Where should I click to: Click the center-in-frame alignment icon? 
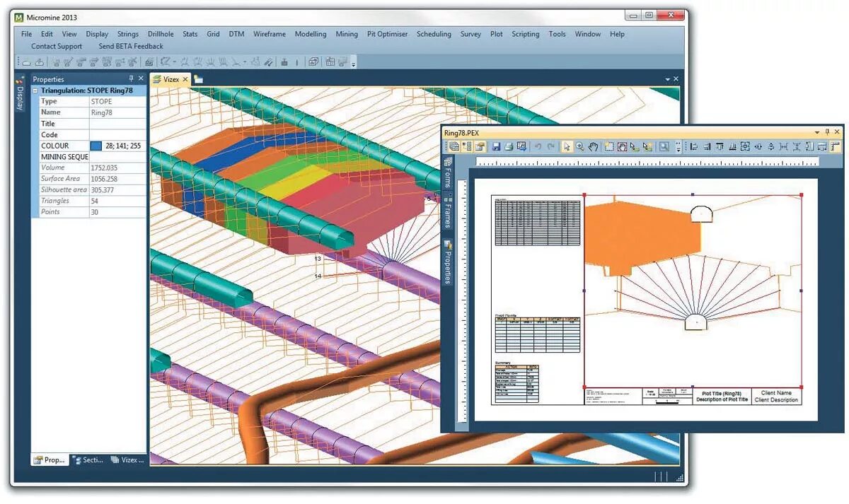pos(746,146)
